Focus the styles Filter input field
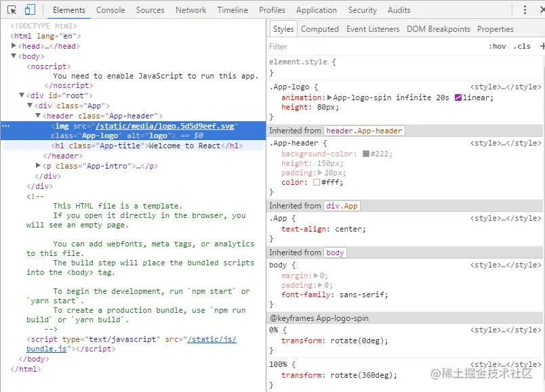The width and height of the screenshot is (545, 392). 376,47
